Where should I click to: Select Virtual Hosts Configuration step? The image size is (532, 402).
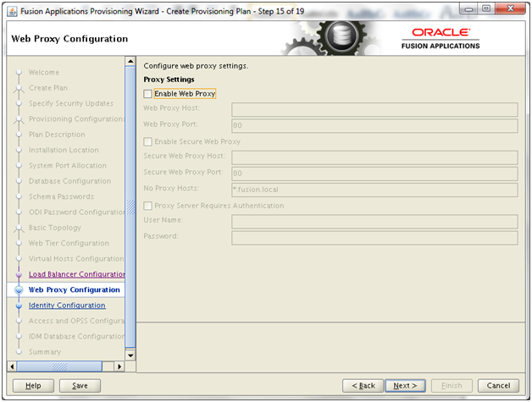pos(76,259)
